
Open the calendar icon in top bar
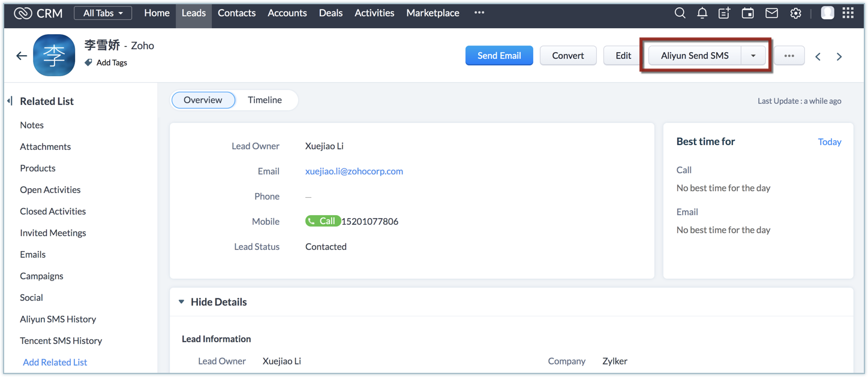point(748,13)
